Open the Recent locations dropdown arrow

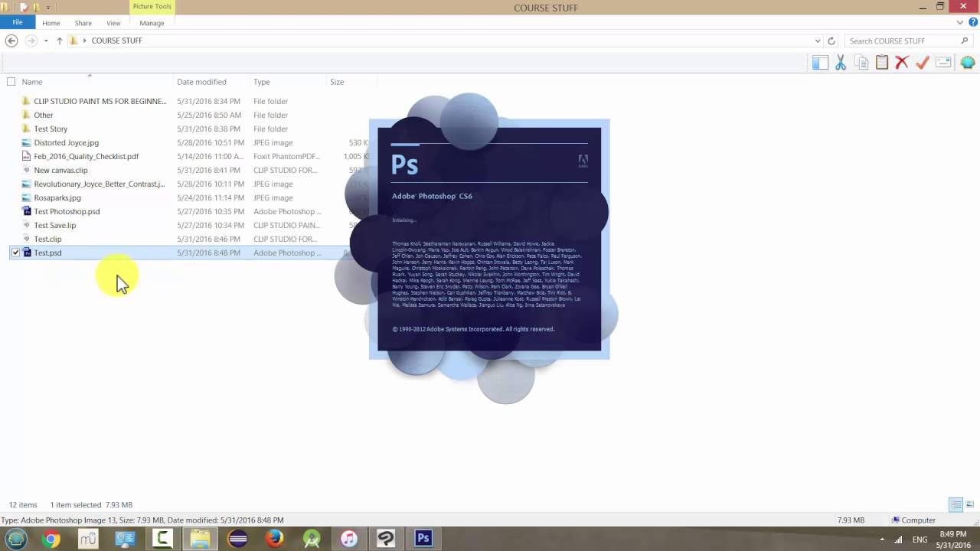coord(46,41)
